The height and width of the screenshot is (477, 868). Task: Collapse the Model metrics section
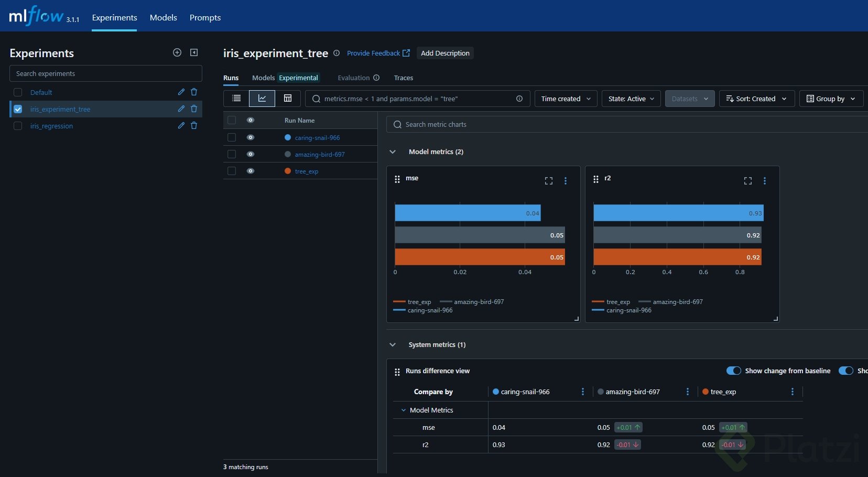click(x=393, y=152)
